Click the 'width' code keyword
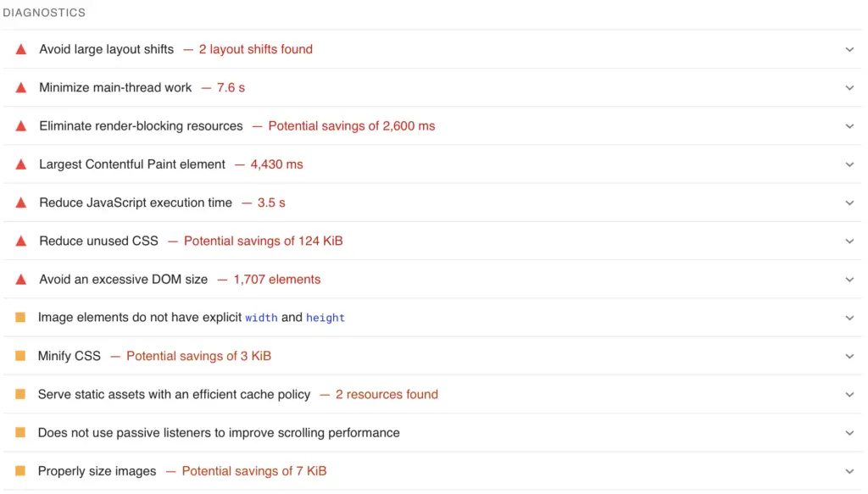The width and height of the screenshot is (868, 494). click(x=261, y=318)
